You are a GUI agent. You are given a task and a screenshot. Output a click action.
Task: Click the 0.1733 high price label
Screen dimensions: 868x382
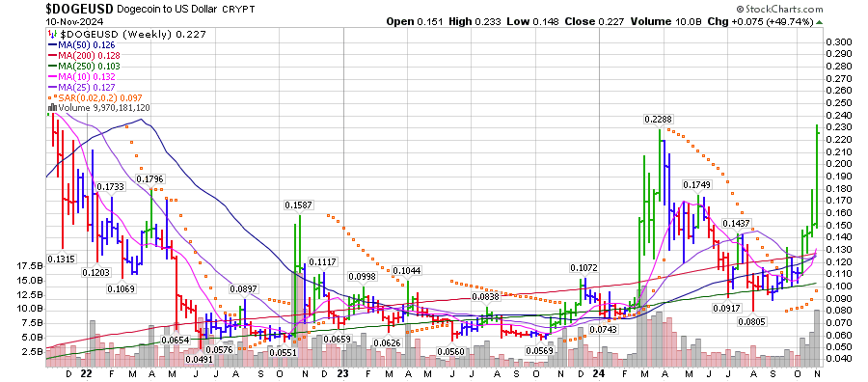click(111, 187)
